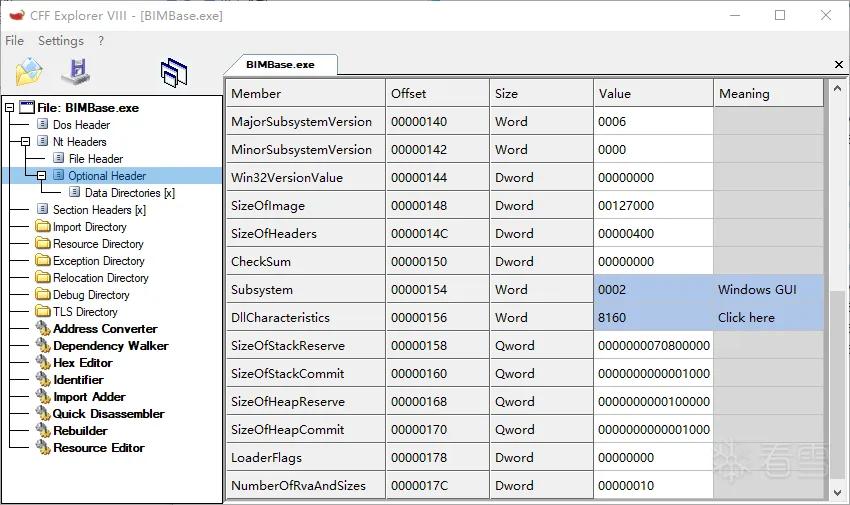Screen dimensions: 850x505
Task: Collapse the Nt Headers tree node
Action: (25, 141)
